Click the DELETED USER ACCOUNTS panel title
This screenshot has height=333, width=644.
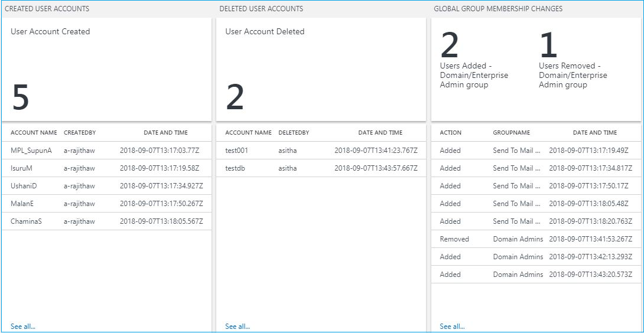point(261,9)
